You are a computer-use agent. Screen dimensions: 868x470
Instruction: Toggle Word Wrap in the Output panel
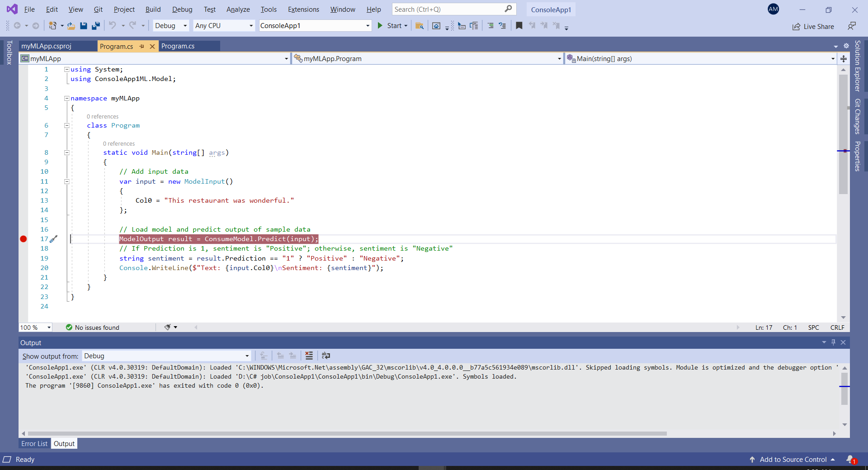tap(326, 356)
